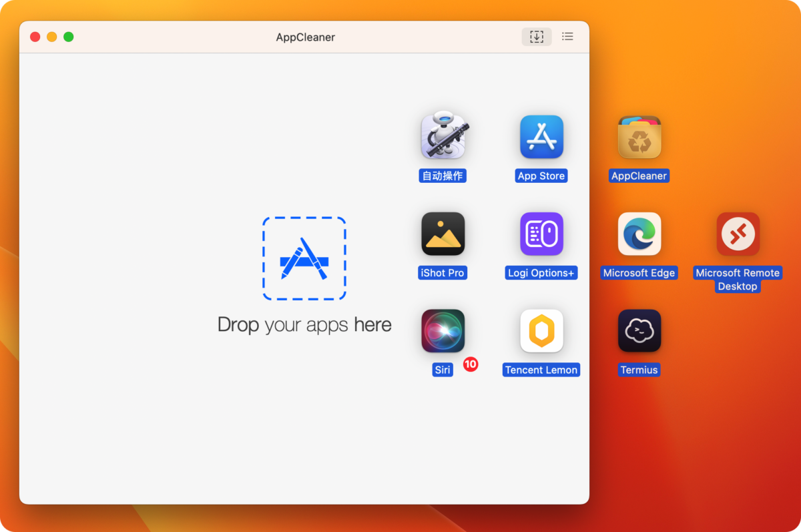Click the AppCleaner window title text
The height and width of the screenshot is (532, 801).
[306, 37]
